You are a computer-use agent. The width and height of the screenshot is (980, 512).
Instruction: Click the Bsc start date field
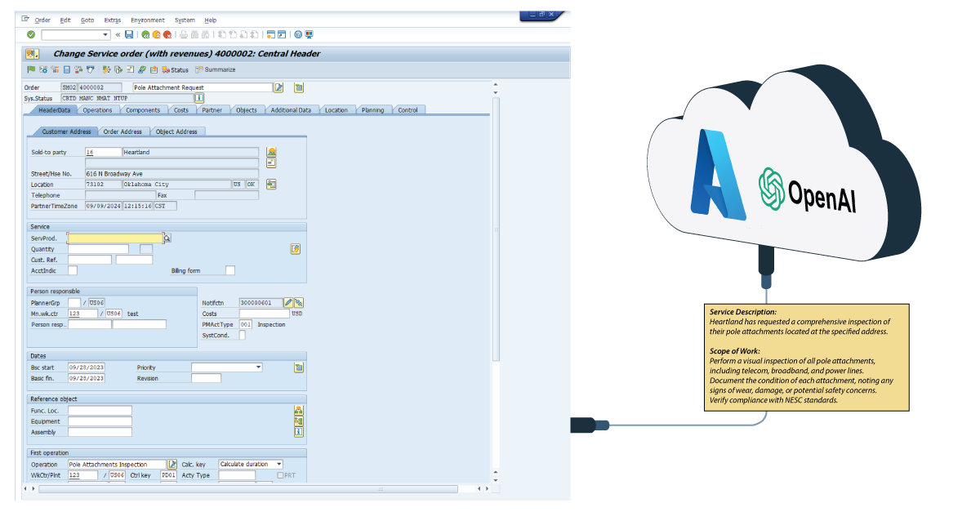87,367
